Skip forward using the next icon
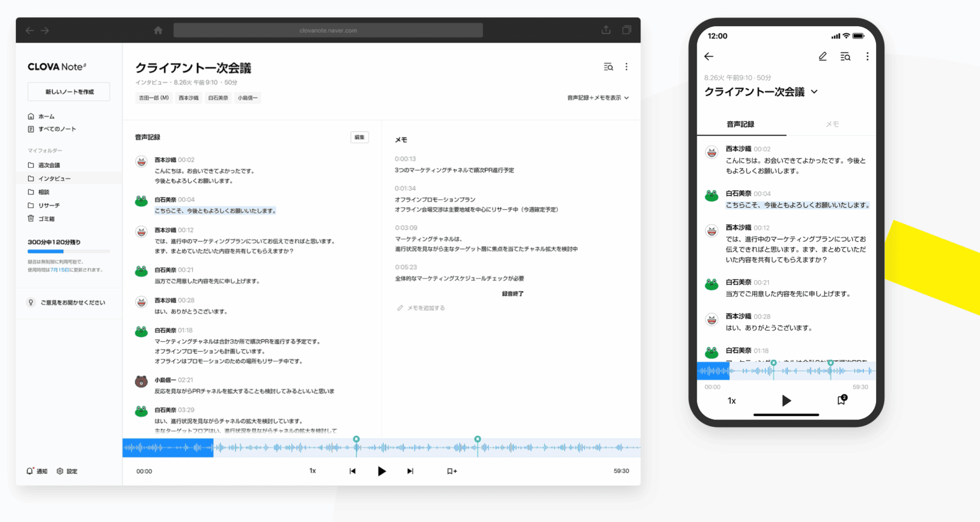This screenshot has height=522, width=980. [409, 471]
